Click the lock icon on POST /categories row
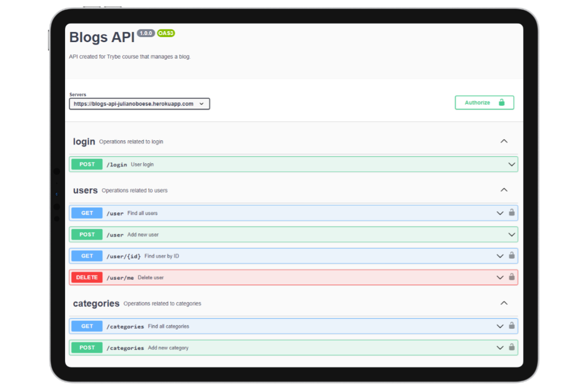Viewport: 588px width, 392px height. click(511, 347)
